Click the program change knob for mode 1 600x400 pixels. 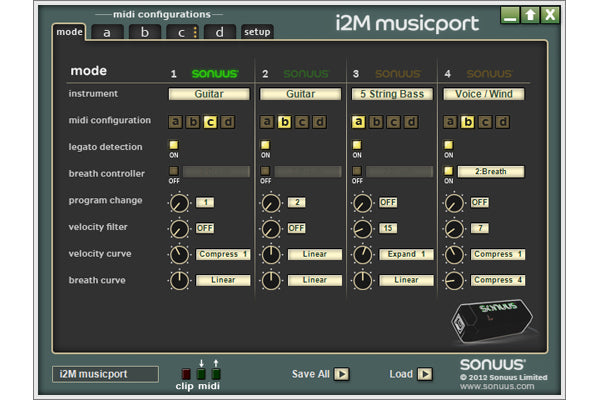(178, 203)
